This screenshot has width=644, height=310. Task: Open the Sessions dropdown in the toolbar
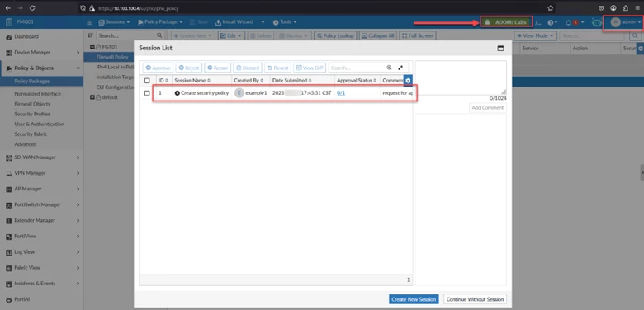pyautogui.click(x=115, y=22)
